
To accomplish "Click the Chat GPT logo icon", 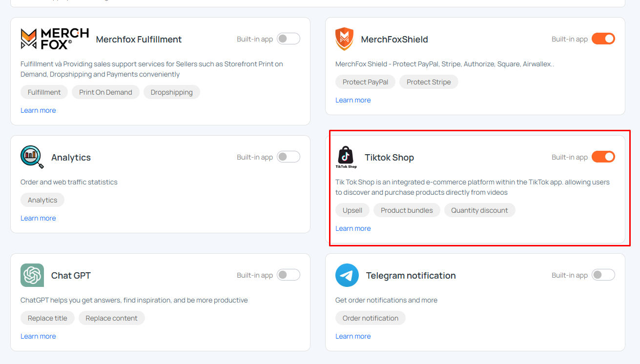I will coord(32,275).
